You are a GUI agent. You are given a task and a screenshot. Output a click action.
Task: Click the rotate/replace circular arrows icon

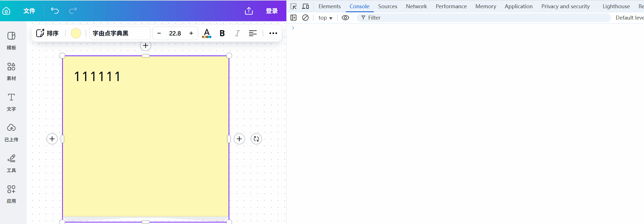tap(256, 139)
